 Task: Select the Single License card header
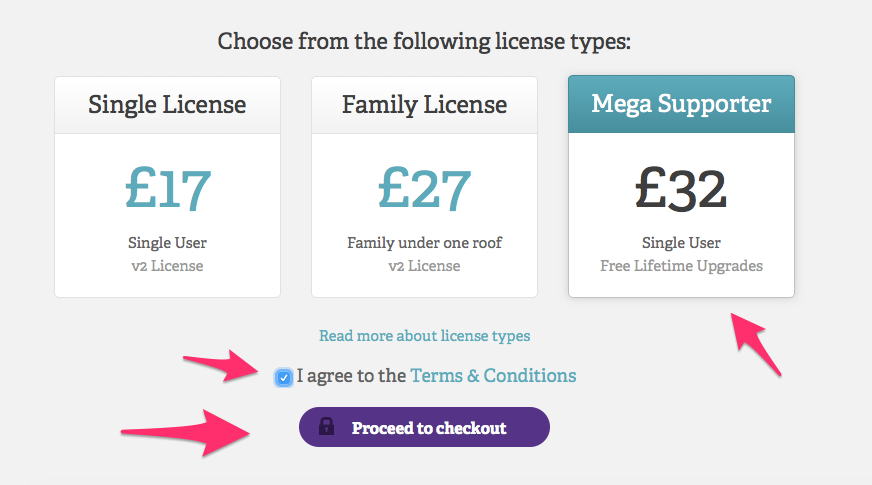point(167,104)
